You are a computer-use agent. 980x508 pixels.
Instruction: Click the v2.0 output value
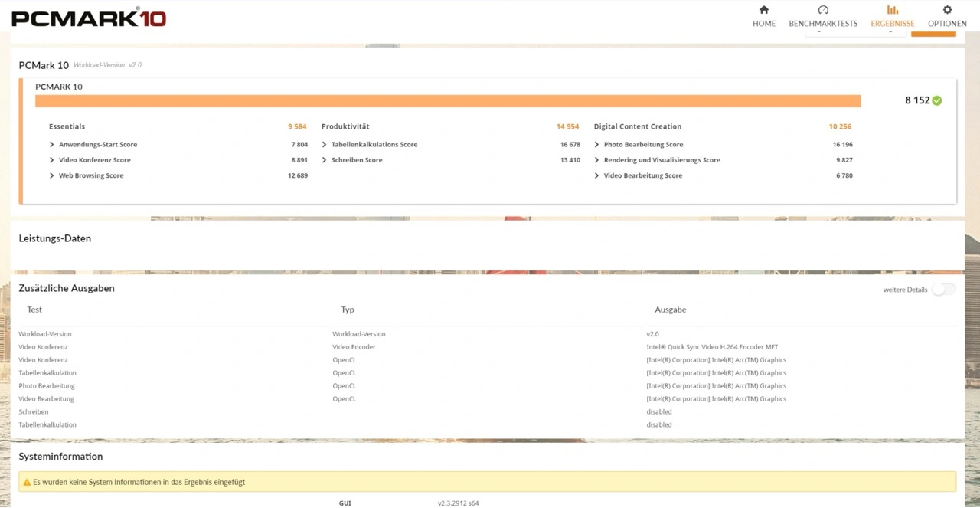[652, 334]
